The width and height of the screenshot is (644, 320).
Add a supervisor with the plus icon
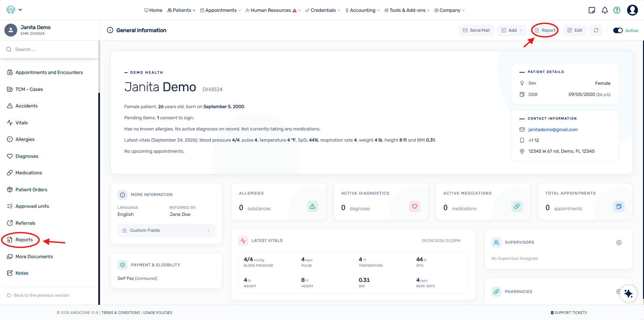[x=619, y=243]
